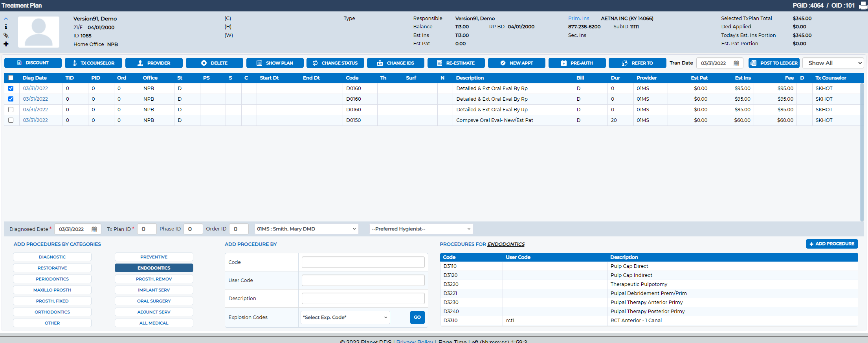
Task: Check the D0150 Compsve Oral Eval row
Action: pos(11,120)
